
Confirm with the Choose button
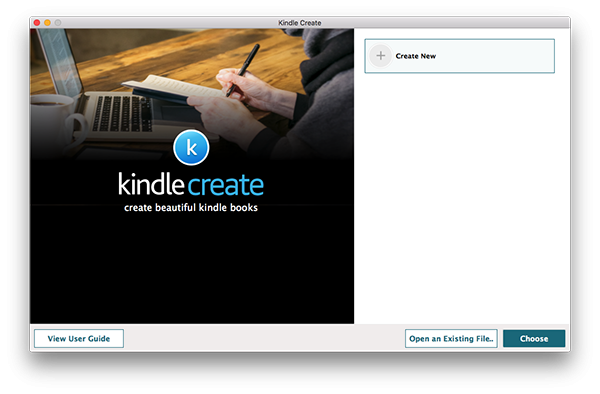tap(534, 339)
